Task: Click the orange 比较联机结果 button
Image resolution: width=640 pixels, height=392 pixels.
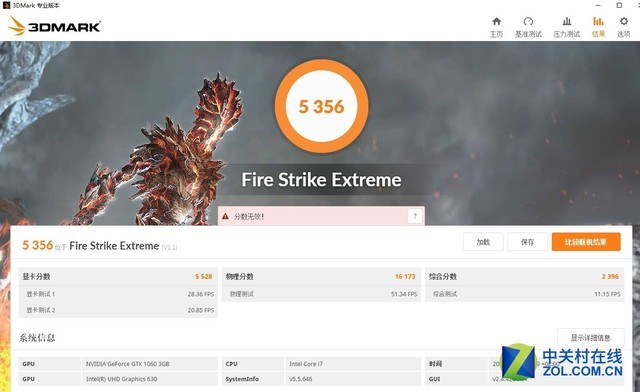Action: click(x=586, y=242)
